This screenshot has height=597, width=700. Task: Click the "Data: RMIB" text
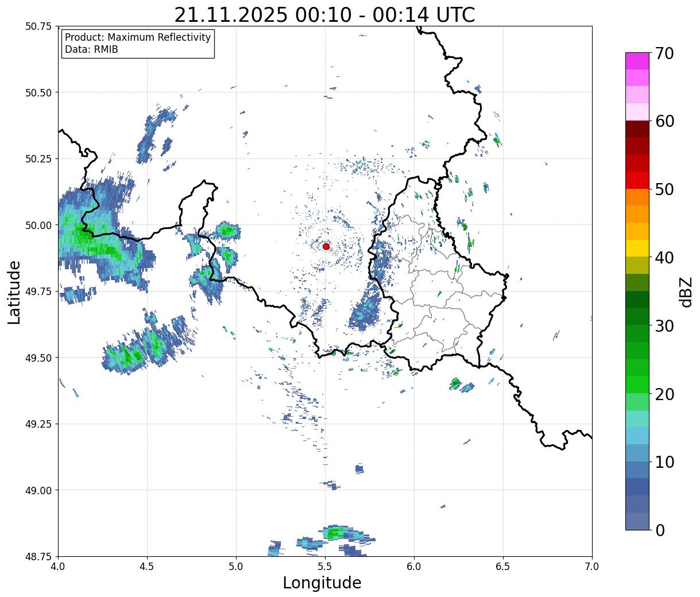[x=91, y=50]
